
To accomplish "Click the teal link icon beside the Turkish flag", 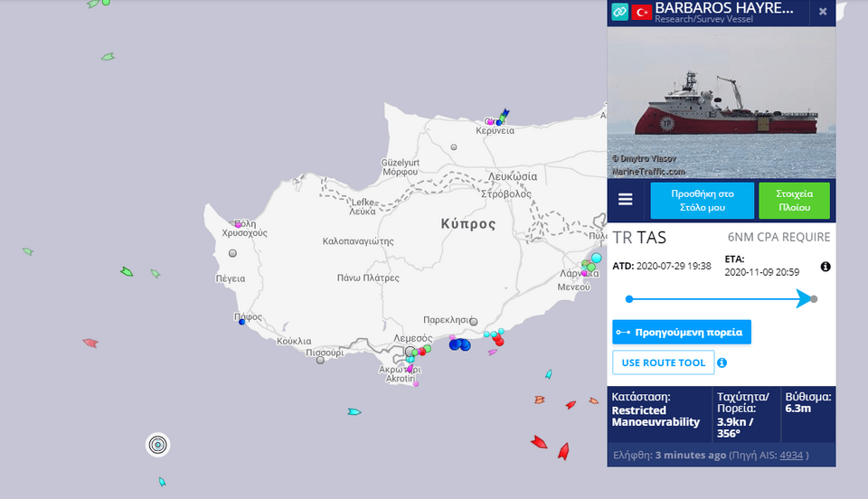I will click(x=619, y=12).
